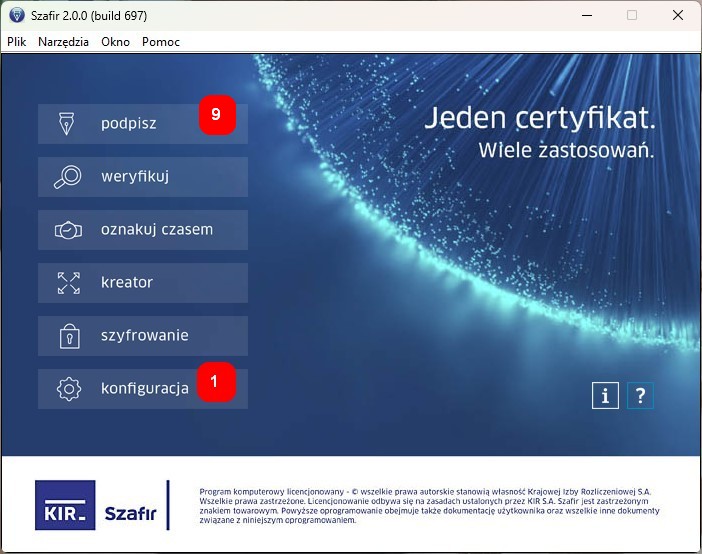Minimize the Szafir window
702x554 pixels.
[587, 15]
